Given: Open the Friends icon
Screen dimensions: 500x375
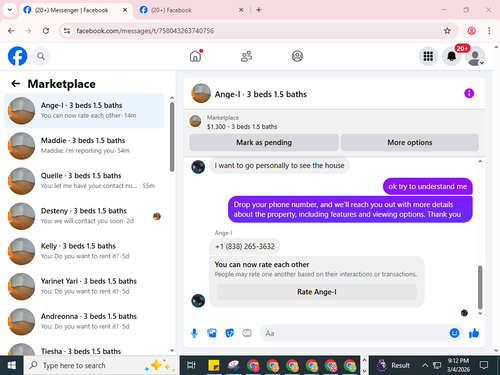Looking at the screenshot, I should 246,56.
